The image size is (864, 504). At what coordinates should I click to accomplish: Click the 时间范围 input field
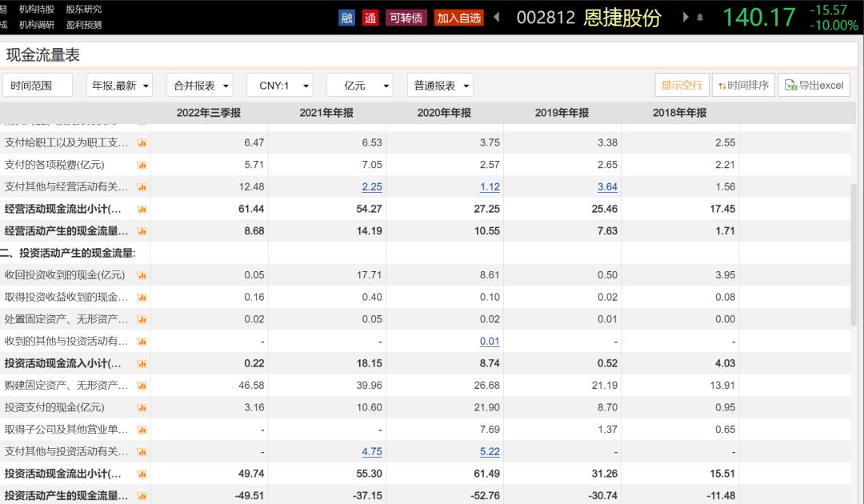[x=38, y=86]
